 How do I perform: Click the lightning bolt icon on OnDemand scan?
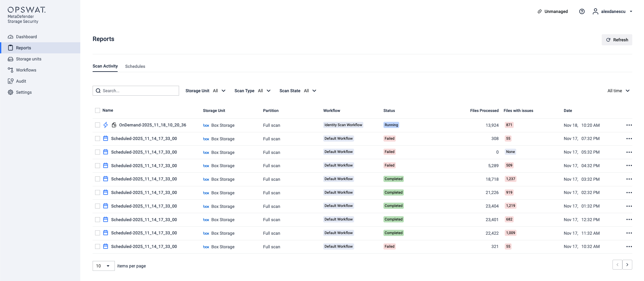click(x=106, y=125)
